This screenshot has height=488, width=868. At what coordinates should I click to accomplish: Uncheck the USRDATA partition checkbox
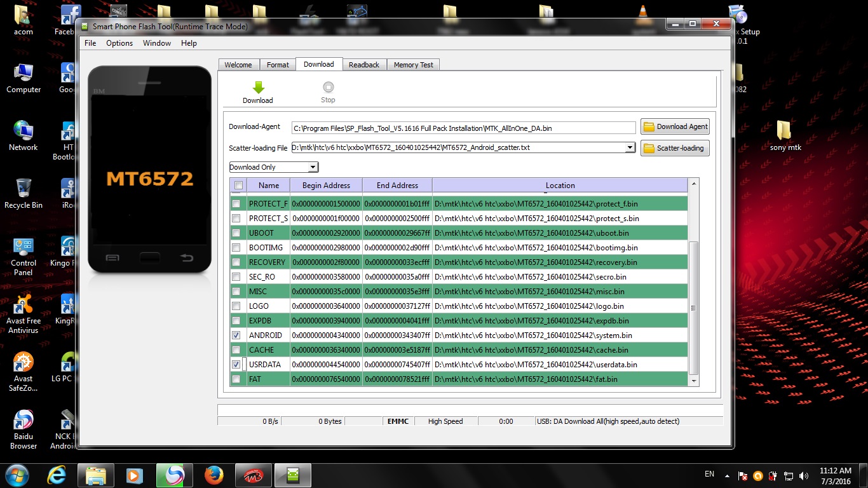pos(236,365)
